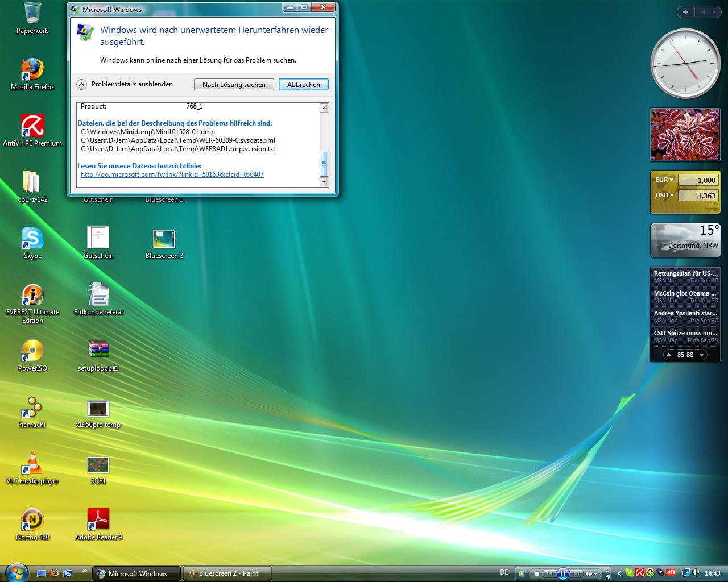Switch to Bluescreen 2 - Paint taskbar button
Image resolution: width=728 pixels, height=582 pixels.
point(227,573)
